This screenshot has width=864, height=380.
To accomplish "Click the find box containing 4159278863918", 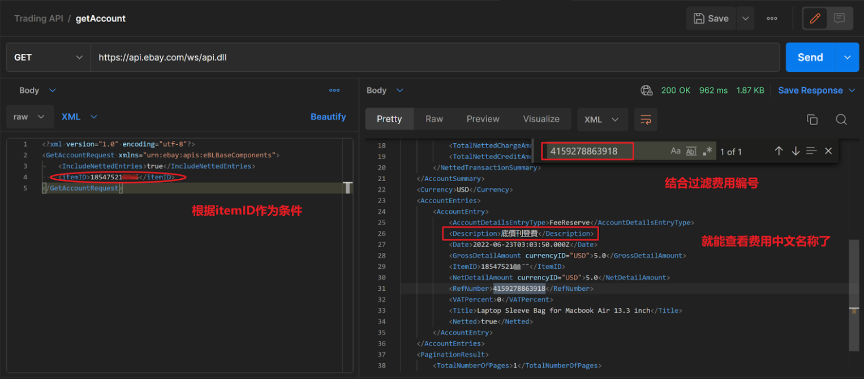I will [x=587, y=151].
